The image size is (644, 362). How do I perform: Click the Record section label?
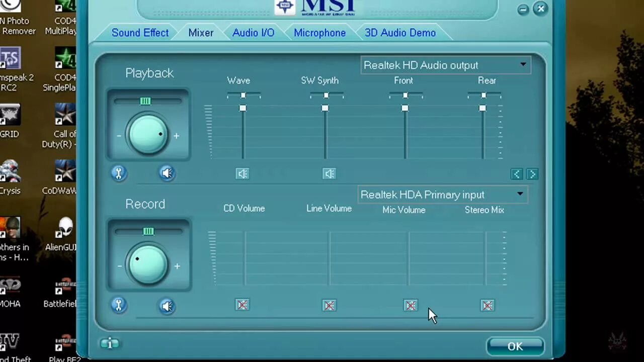[x=145, y=204]
